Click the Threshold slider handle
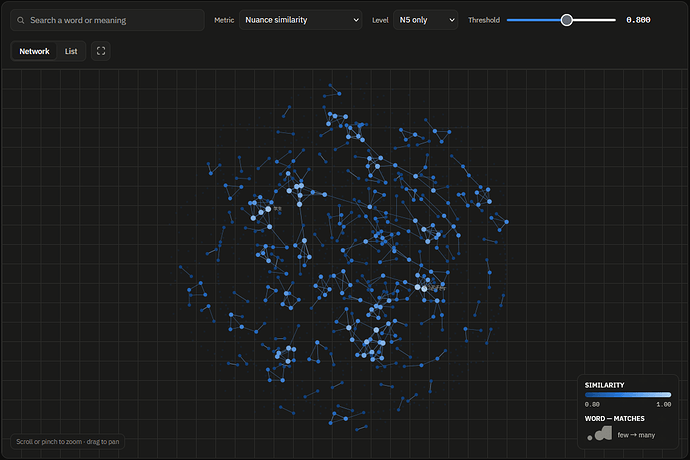690x460 pixels. [567, 20]
